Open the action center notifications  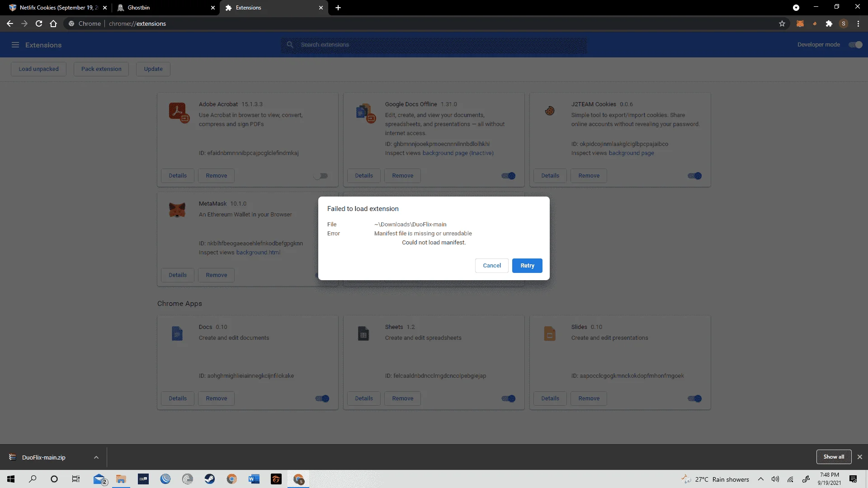[853, 479]
